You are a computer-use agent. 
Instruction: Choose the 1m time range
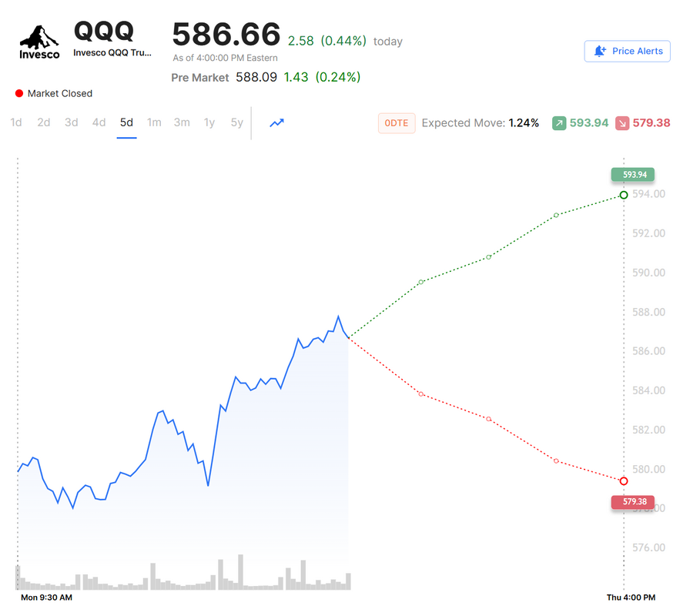154,122
